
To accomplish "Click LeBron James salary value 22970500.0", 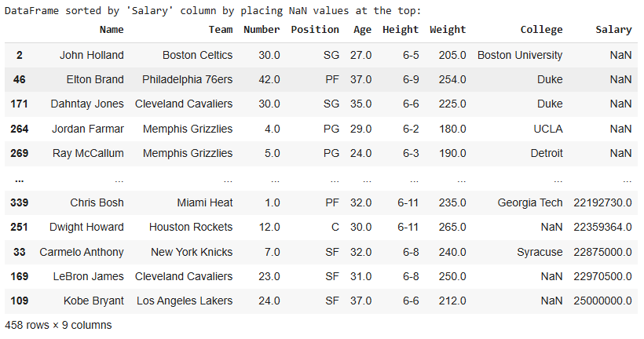I will (x=602, y=276).
